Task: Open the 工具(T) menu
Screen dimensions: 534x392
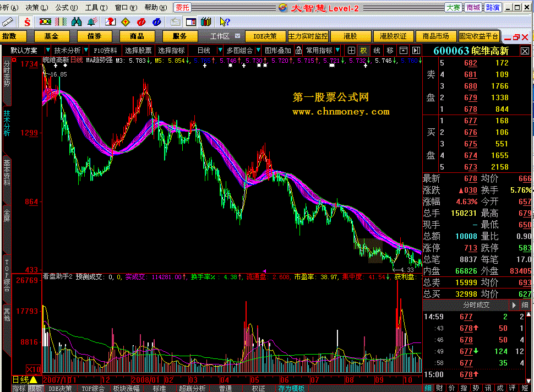Action: click(x=96, y=8)
